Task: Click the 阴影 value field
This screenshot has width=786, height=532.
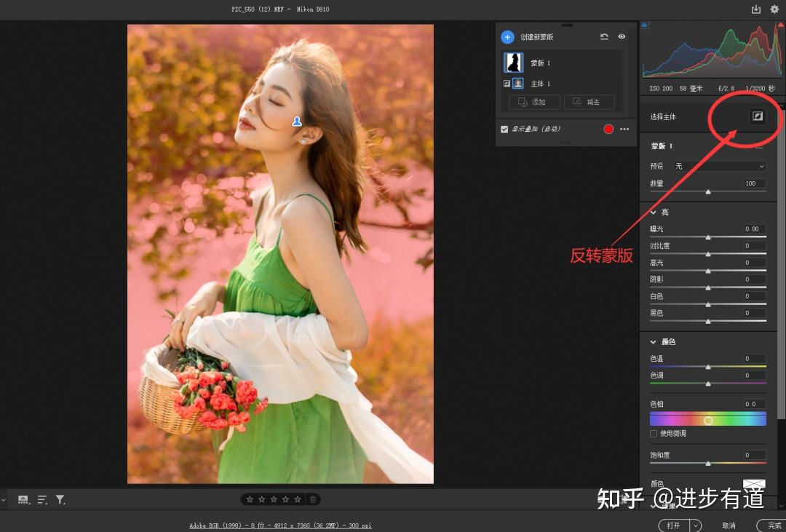Action: tap(755, 279)
